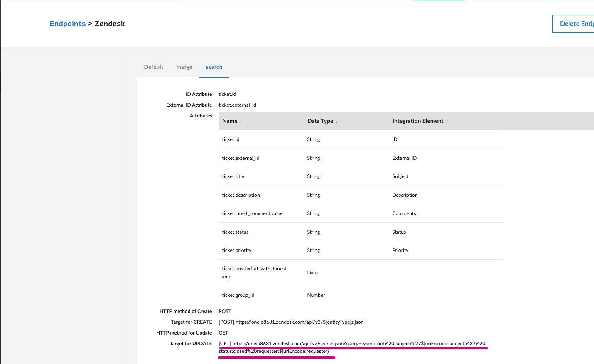Click the Delete Endpoint button

click(574, 24)
